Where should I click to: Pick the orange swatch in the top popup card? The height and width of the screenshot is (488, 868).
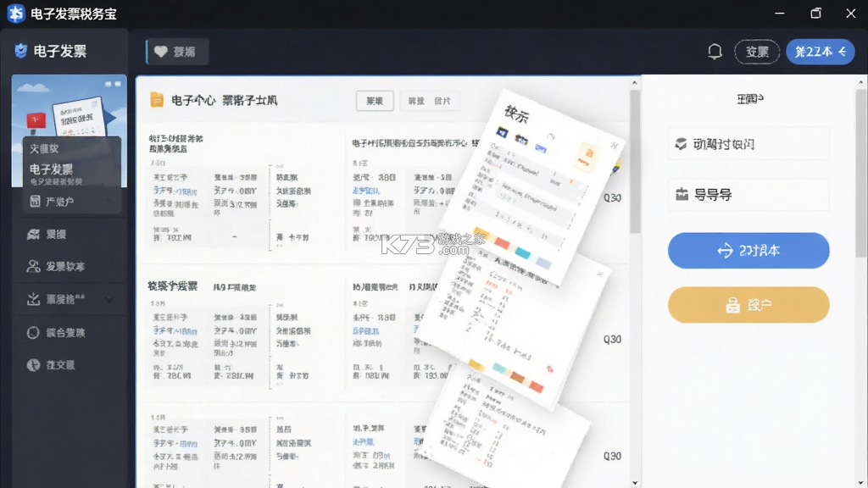click(x=481, y=234)
